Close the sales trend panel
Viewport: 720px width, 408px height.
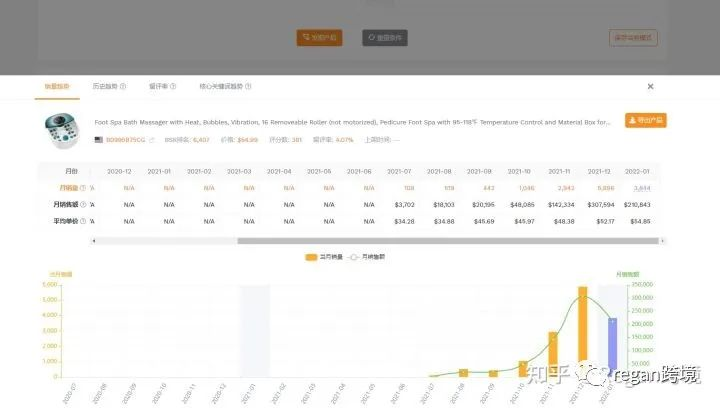pos(650,86)
